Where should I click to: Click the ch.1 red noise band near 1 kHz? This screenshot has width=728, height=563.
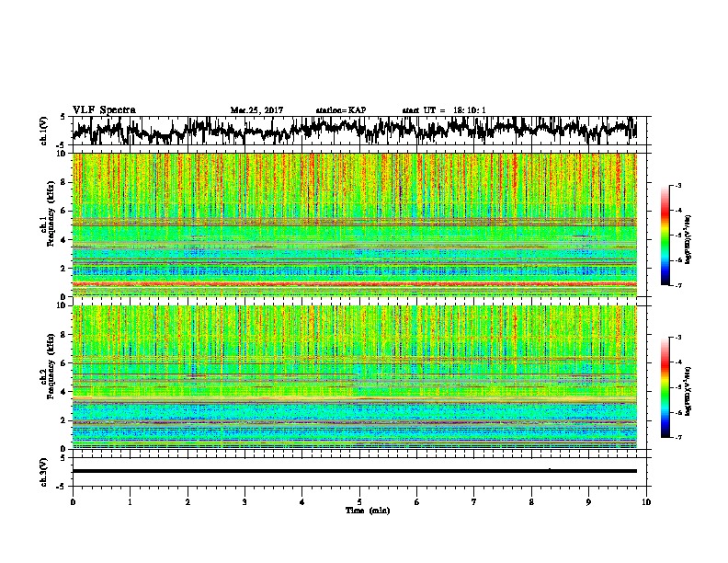click(355, 283)
